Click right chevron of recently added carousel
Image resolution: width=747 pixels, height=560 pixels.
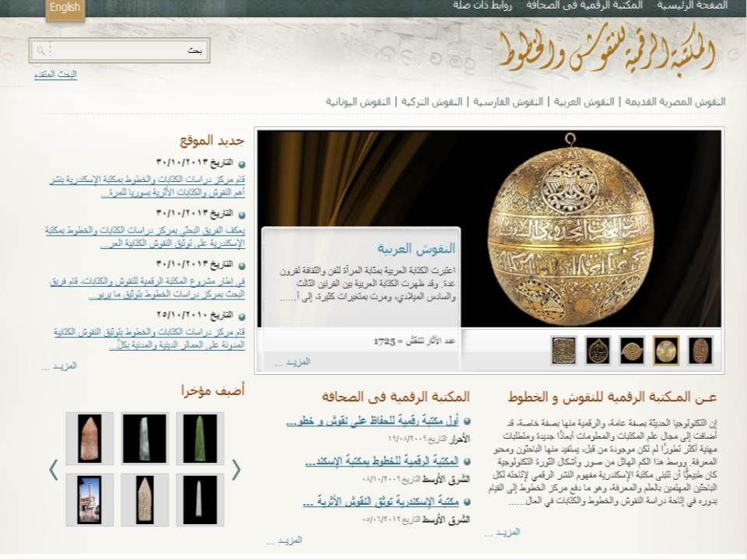[x=236, y=470]
